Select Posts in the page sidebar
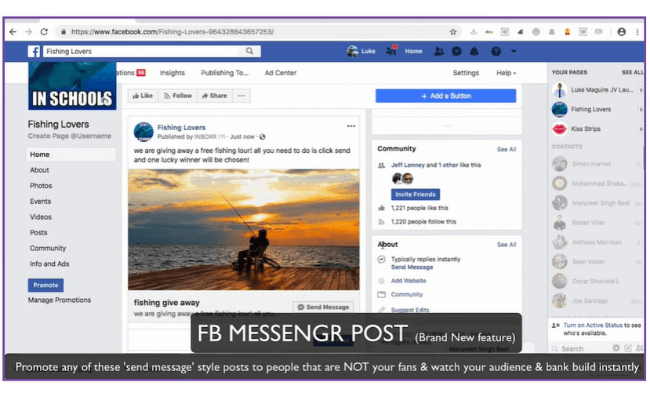650x400 pixels. [x=39, y=233]
